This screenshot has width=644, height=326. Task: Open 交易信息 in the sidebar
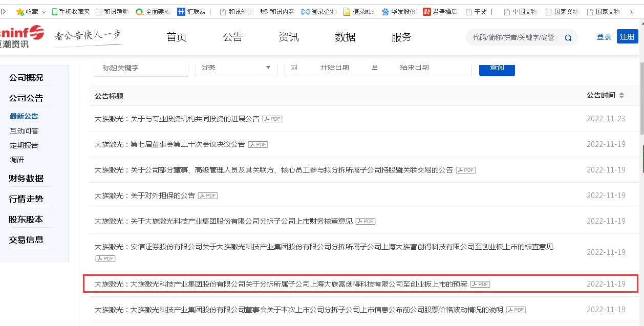(26, 240)
